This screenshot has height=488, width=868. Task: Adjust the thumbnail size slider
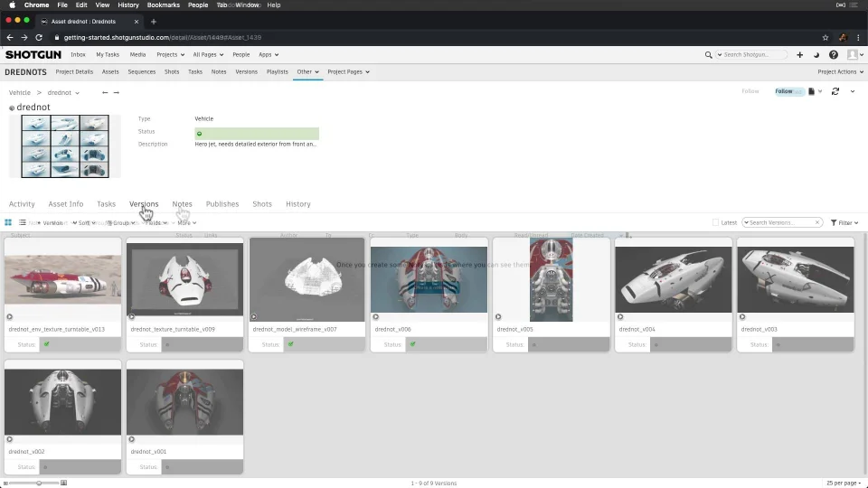pos(38,483)
